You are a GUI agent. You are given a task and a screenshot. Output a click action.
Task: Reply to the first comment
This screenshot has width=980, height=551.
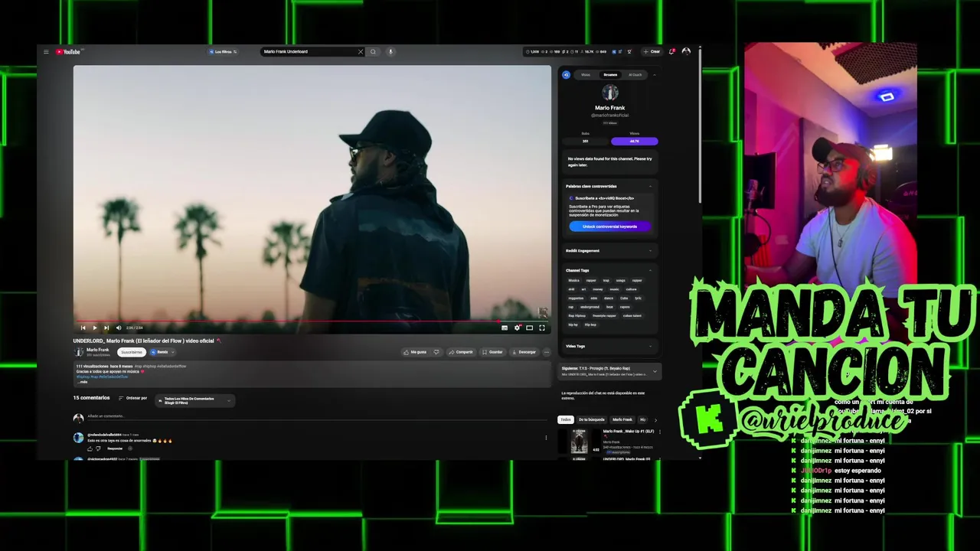coord(114,448)
